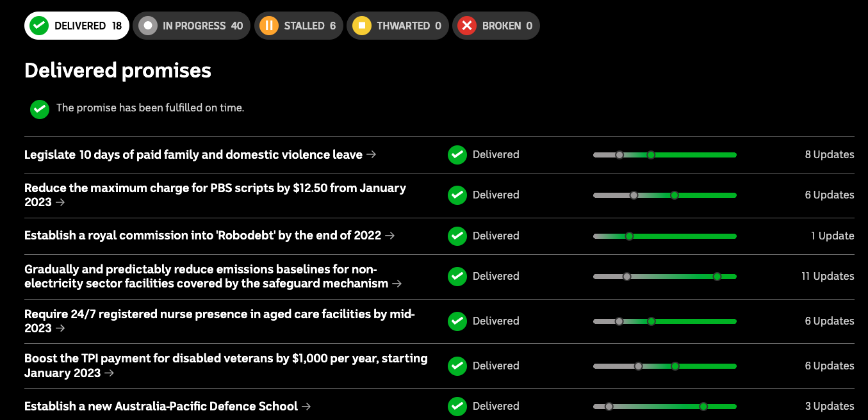The width and height of the screenshot is (868, 420).
Task: Toggle the BROKEN 0 filter off
Action: pos(496,26)
